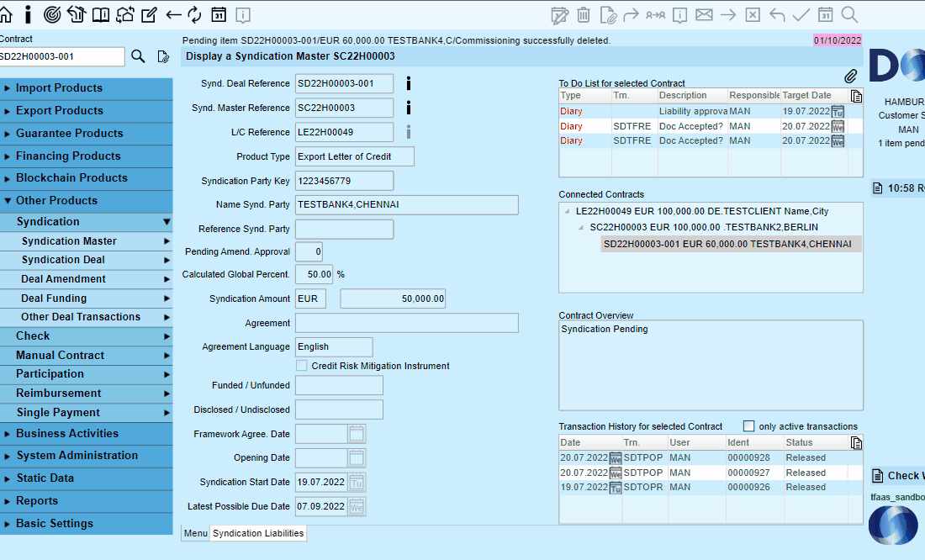Collapse Other Products menu
This screenshot has width=925, height=560.
(86, 201)
